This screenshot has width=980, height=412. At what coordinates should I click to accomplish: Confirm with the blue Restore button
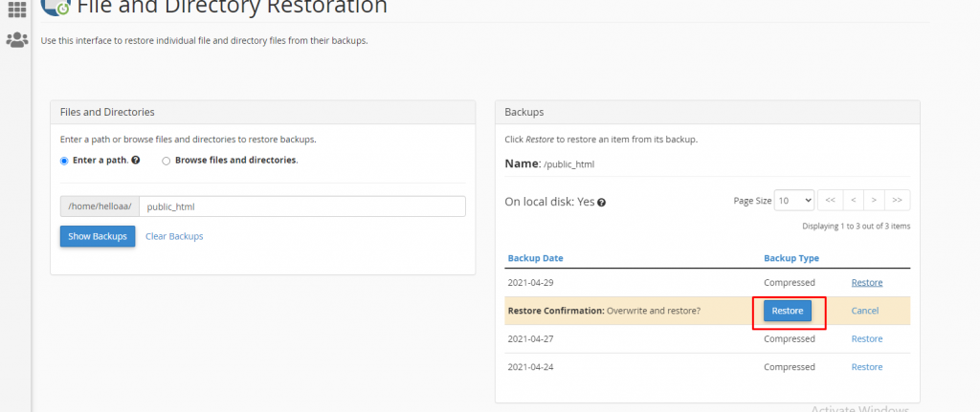click(x=788, y=311)
